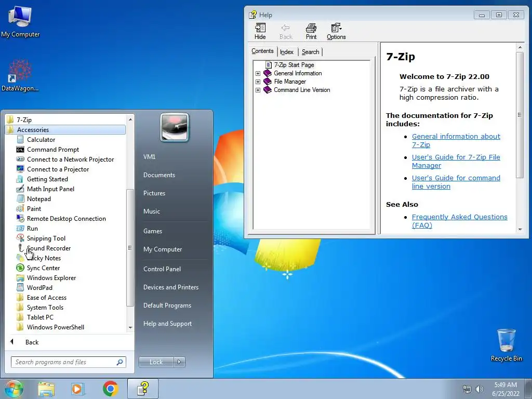Select the DataWagon desktop shortcut
Screen dimensions: 532x399
pos(20,75)
